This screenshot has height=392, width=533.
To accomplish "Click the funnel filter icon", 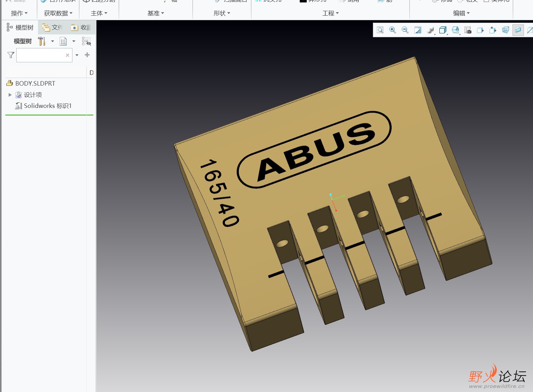I will pos(11,55).
